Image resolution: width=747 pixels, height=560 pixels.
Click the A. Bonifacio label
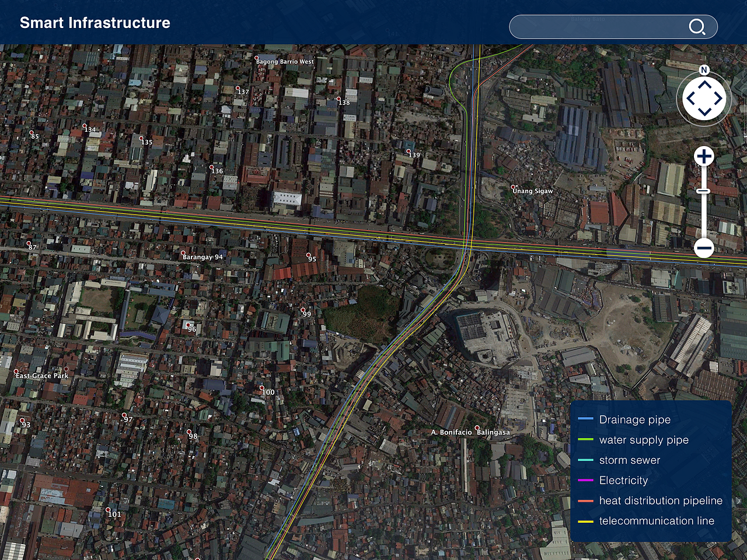coord(451,432)
